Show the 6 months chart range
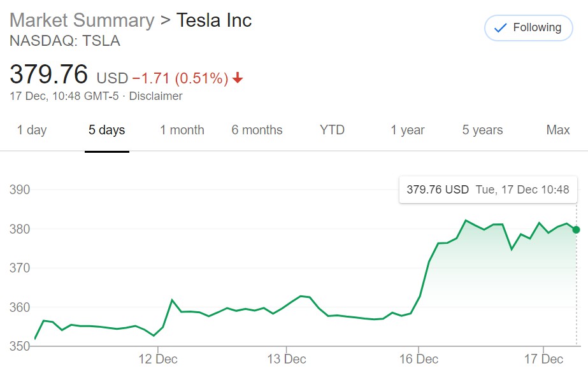 (257, 130)
